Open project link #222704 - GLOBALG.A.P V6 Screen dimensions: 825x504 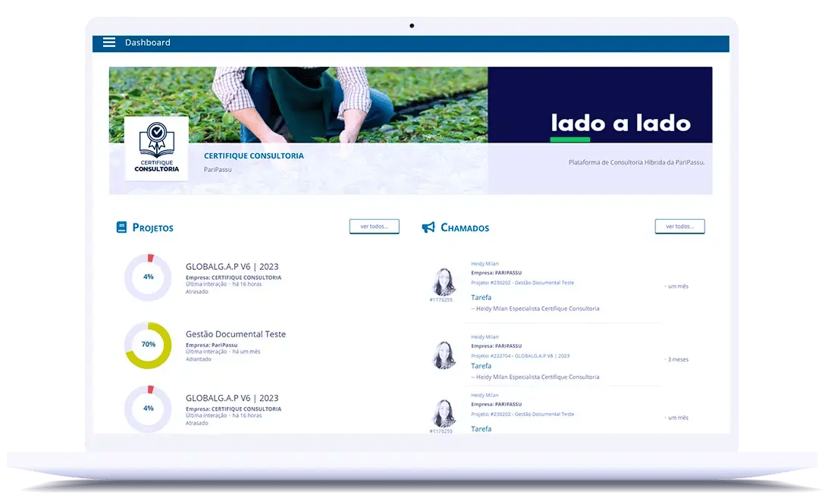pos(519,355)
